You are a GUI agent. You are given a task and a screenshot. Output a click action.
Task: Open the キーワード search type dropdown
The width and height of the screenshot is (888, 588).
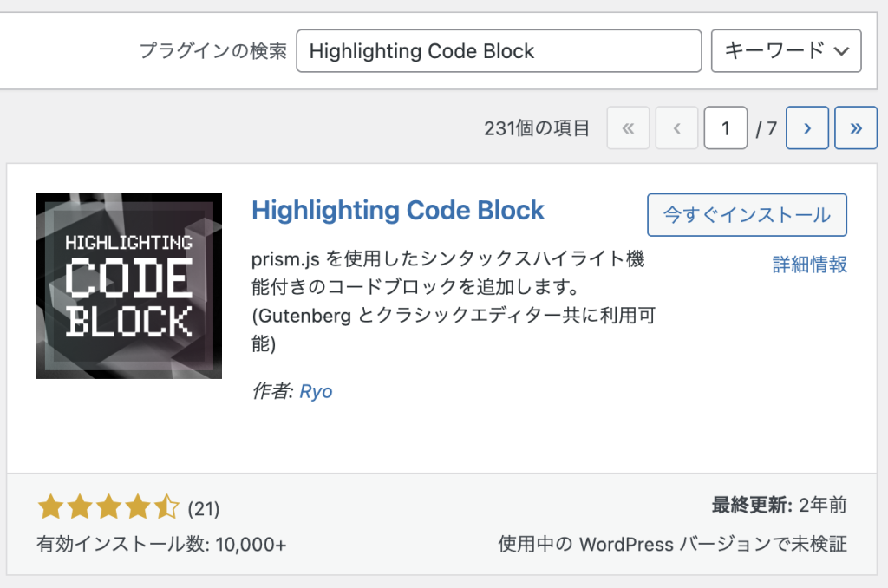point(786,51)
